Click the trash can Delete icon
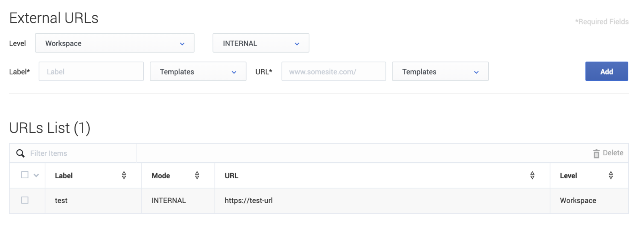 pos(596,153)
